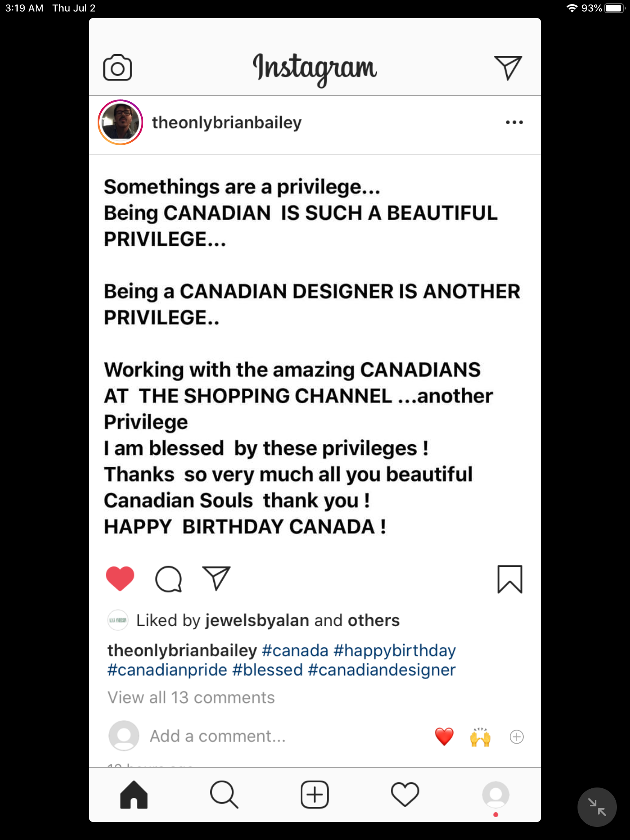Share the post via send icon

coord(216,578)
